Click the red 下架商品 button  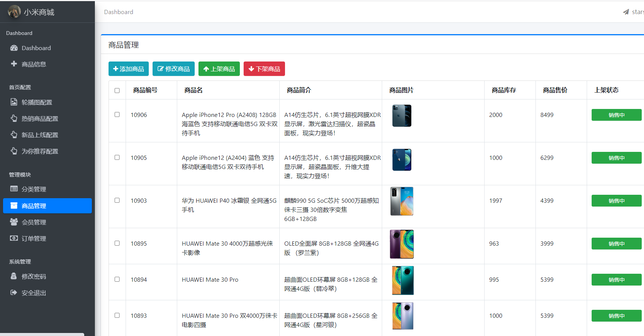pos(264,69)
